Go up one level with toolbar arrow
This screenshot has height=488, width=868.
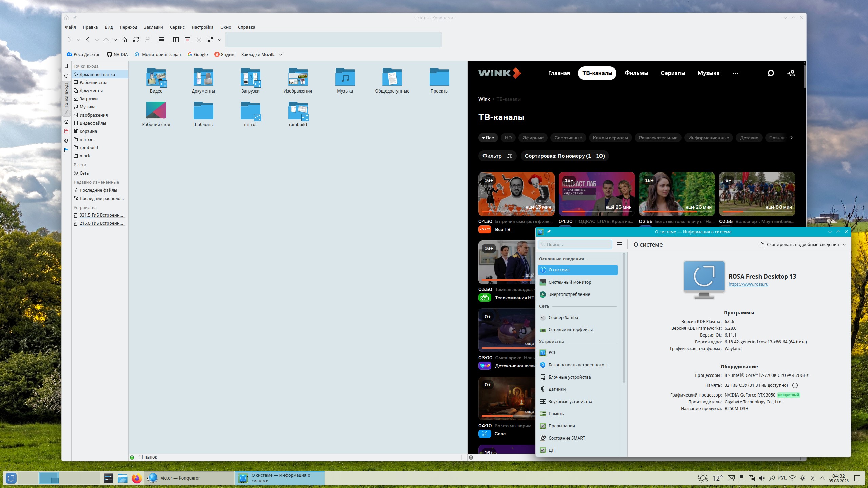click(x=106, y=40)
